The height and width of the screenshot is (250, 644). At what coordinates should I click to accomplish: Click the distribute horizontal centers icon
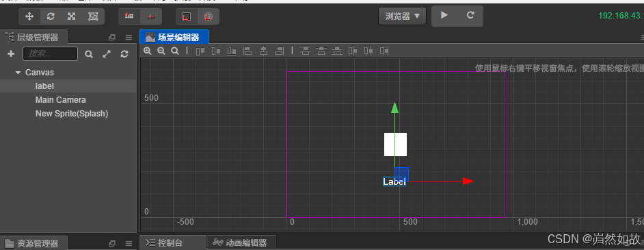point(368,51)
